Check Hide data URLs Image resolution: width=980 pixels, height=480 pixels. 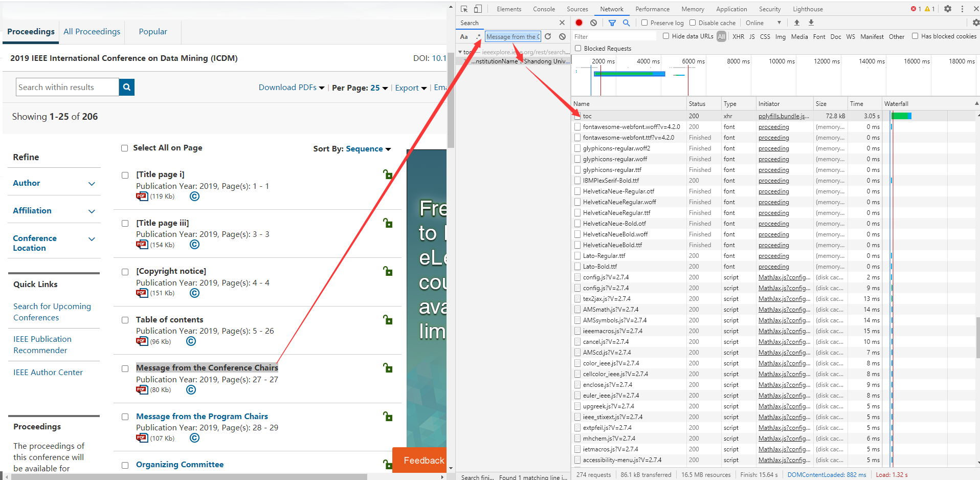click(666, 36)
